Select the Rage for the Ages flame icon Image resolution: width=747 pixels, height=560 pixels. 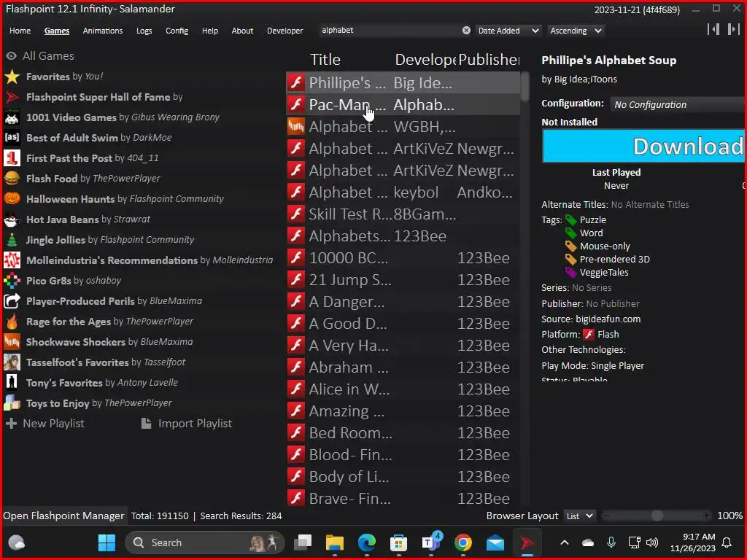(x=12, y=322)
